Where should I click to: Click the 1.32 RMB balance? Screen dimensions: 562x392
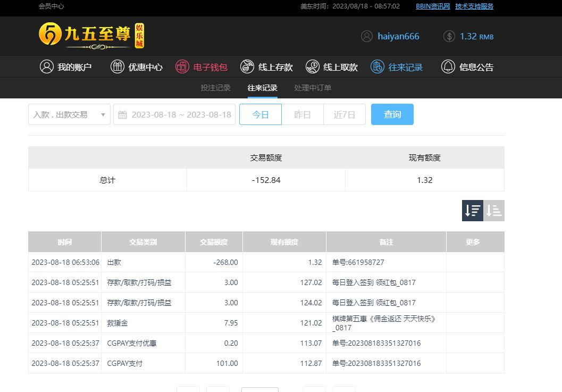[477, 36]
